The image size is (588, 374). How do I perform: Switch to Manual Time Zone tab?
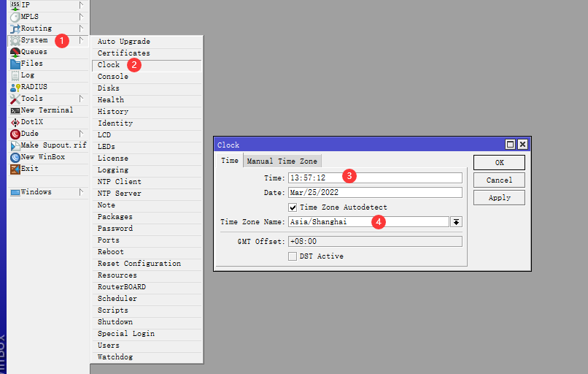[282, 161]
